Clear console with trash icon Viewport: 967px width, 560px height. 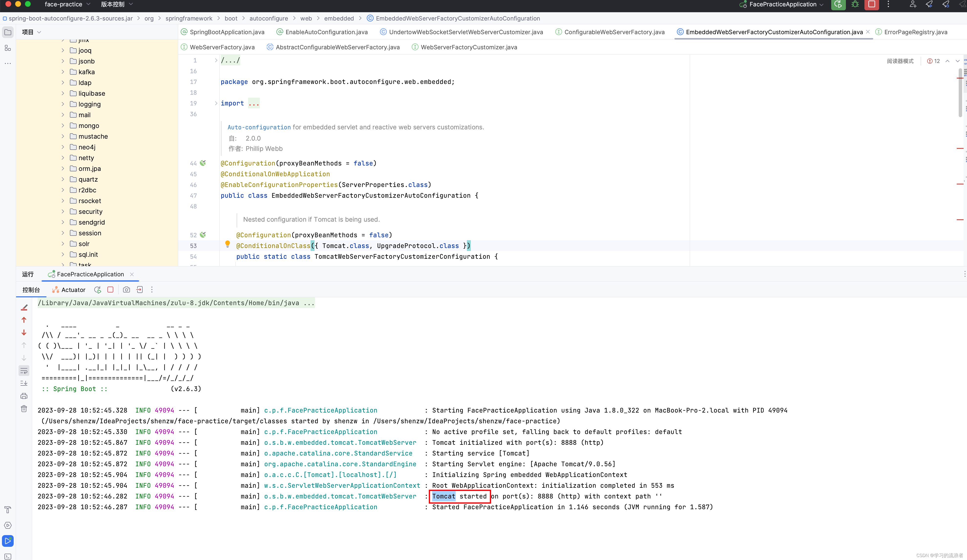click(x=24, y=409)
